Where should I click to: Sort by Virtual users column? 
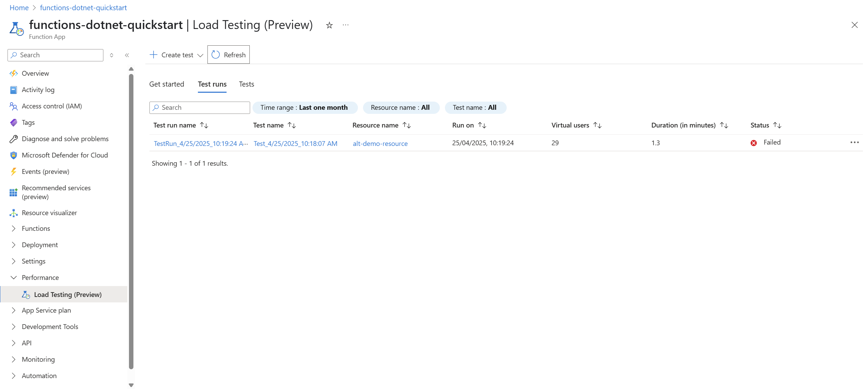click(597, 125)
